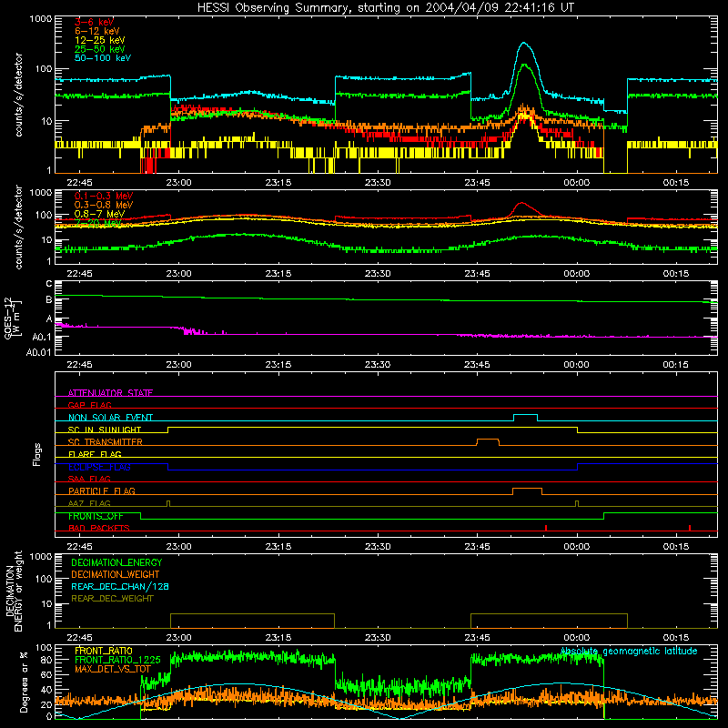Click the FRONT_RATIO_1225 legend label
The image size is (728, 728).
[117, 660]
